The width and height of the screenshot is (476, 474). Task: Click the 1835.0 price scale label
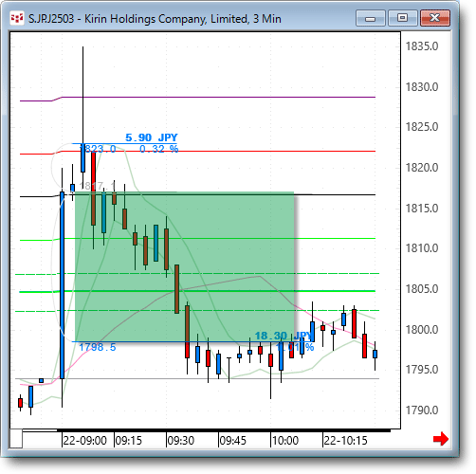point(422,46)
